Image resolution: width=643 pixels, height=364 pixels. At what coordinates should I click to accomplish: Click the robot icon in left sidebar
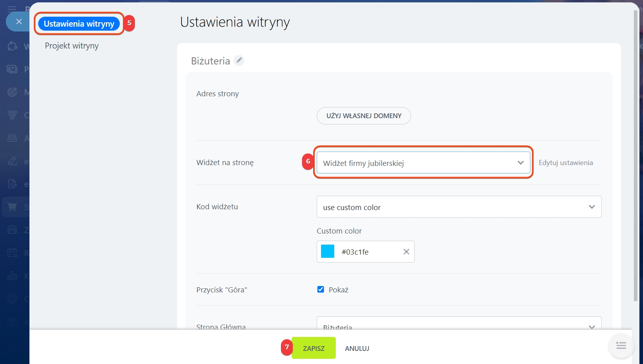[12, 138]
